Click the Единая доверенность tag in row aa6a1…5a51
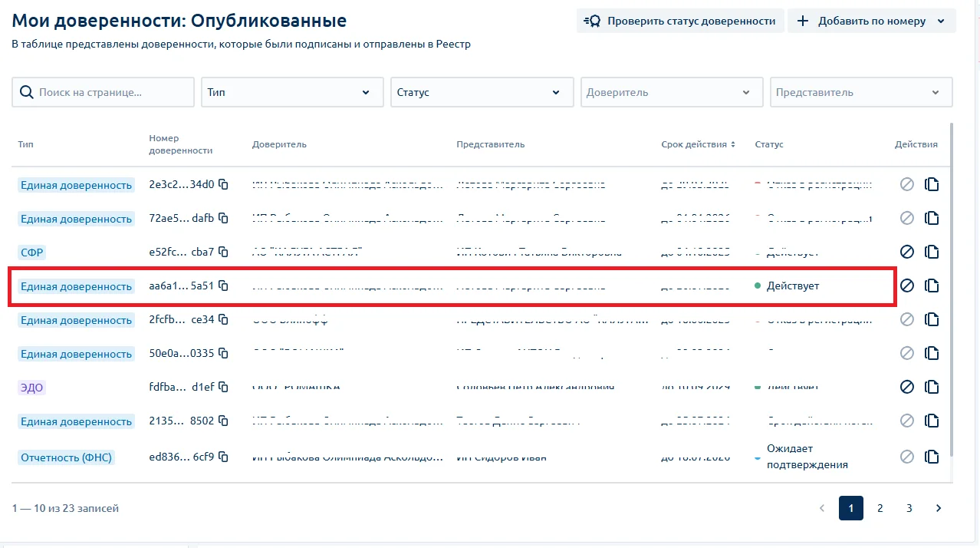Screen dimensions: 980x548 pos(76,286)
